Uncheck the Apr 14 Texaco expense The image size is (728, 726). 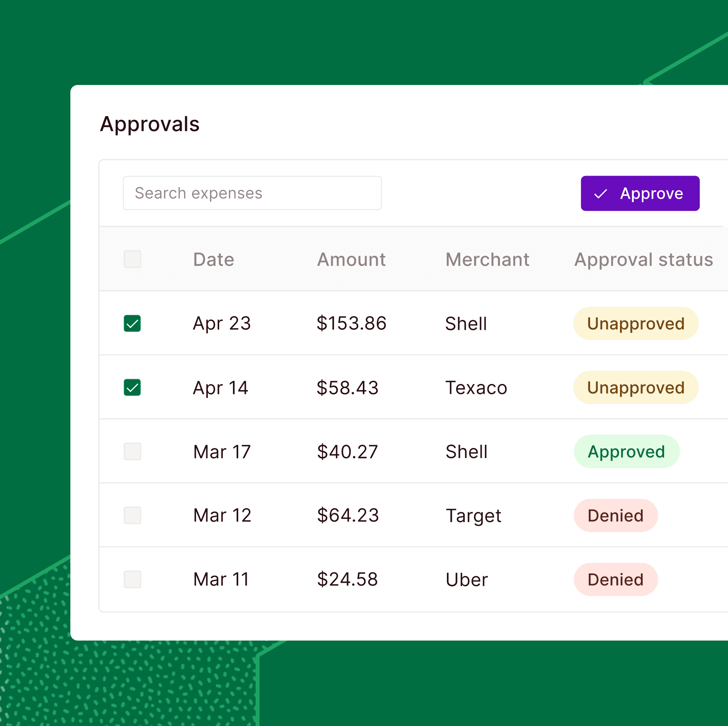pos(132,387)
